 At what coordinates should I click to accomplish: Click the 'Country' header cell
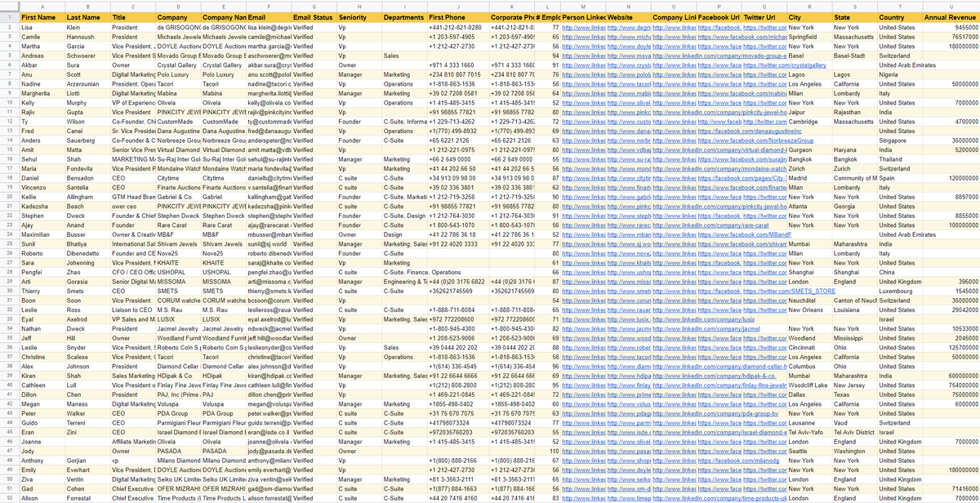(x=900, y=17)
